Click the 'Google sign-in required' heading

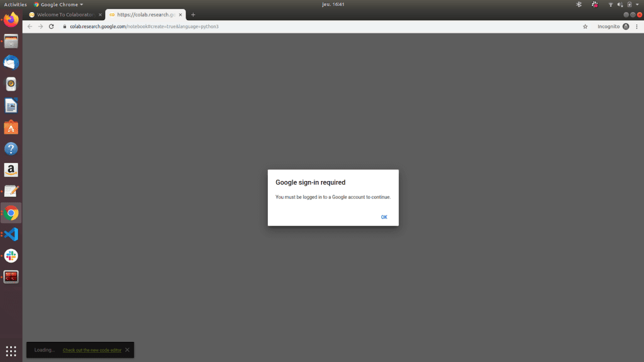[x=311, y=183]
